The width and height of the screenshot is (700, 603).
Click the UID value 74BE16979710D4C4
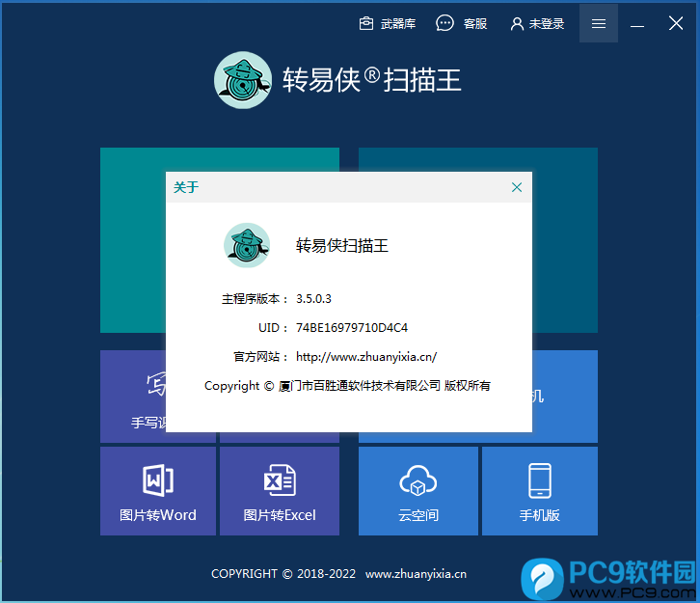352,328
